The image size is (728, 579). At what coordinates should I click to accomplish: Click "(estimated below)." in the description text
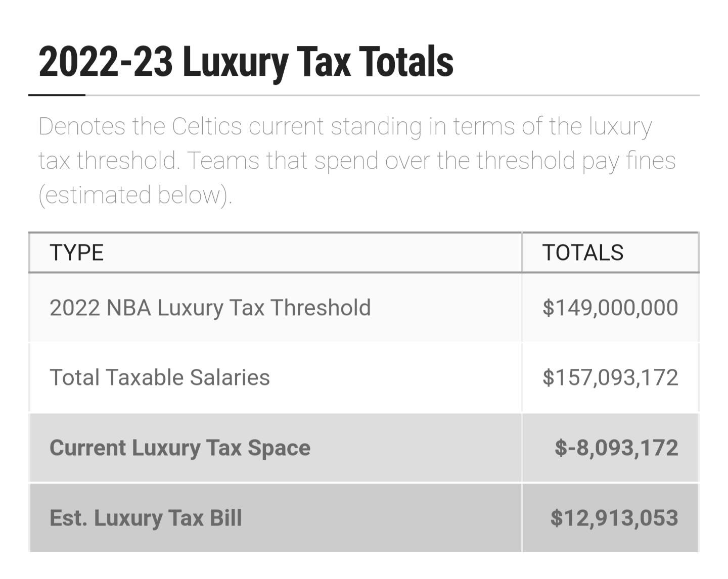pos(135,195)
